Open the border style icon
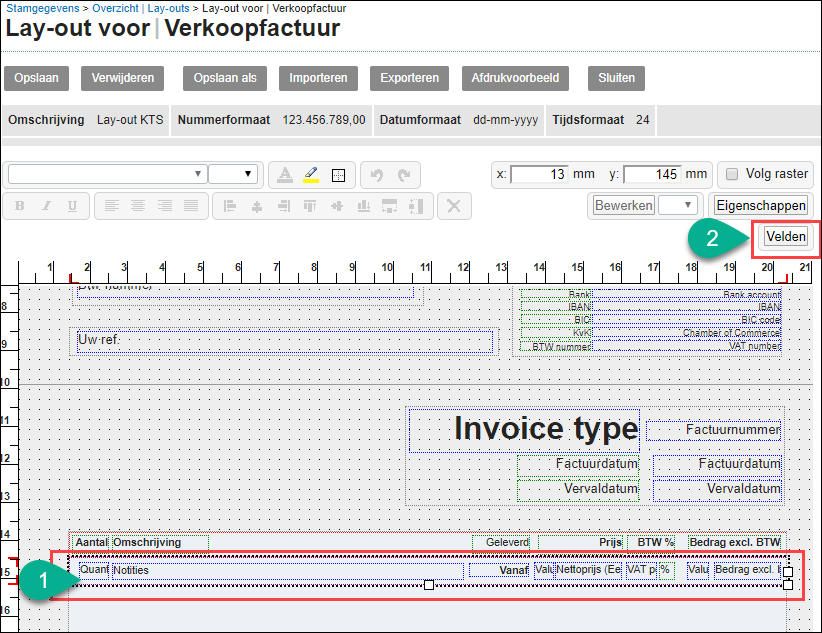This screenshot has width=822, height=633. pos(338,174)
